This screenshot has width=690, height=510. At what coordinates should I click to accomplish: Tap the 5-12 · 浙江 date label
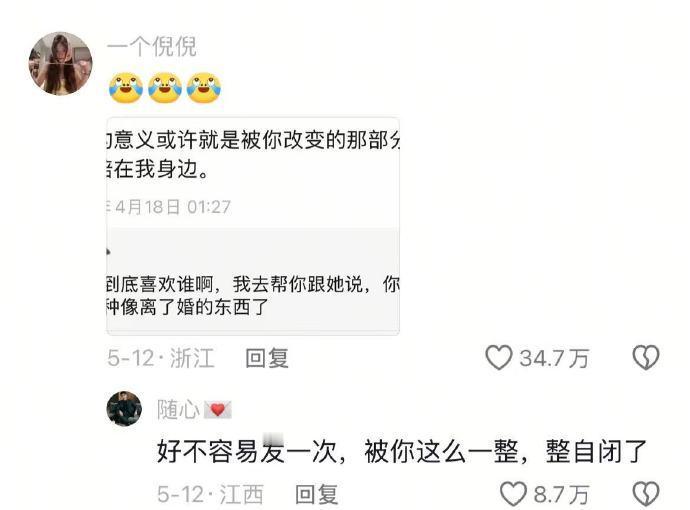coord(161,358)
